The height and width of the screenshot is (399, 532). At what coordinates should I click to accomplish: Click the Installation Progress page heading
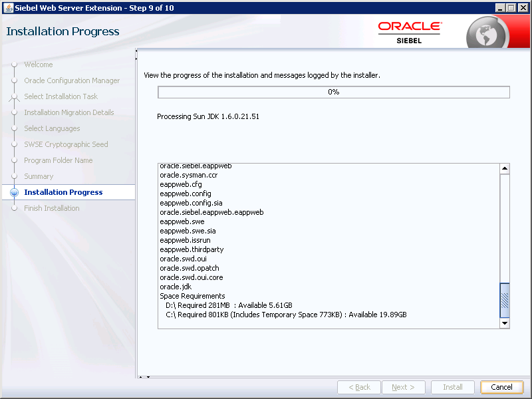coord(63,31)
